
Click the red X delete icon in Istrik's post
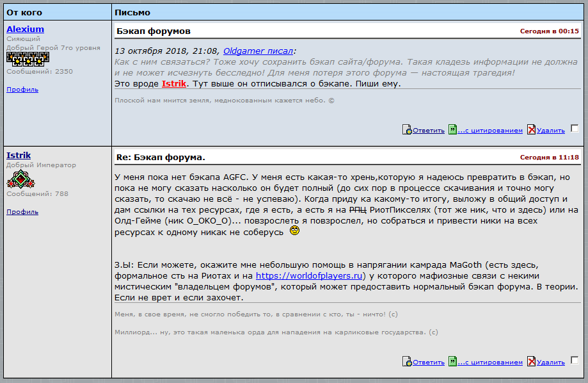point(531,362)
